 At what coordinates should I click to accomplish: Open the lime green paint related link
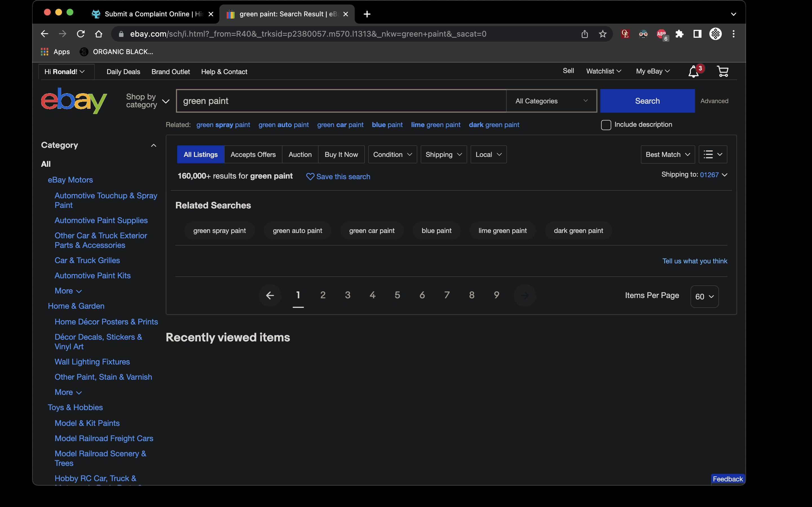[x=436, y=125]
